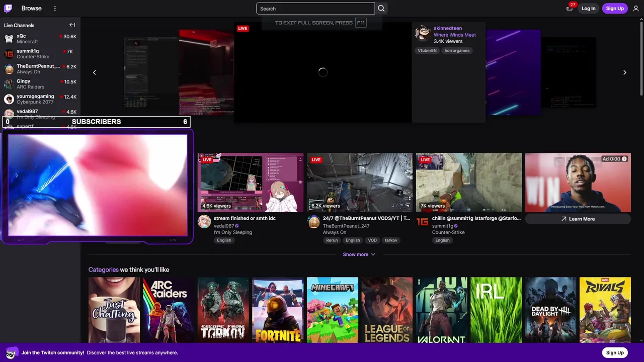Click vedal987 avatar under stream card
644x362 pixels.
click(x=204, y=222)
